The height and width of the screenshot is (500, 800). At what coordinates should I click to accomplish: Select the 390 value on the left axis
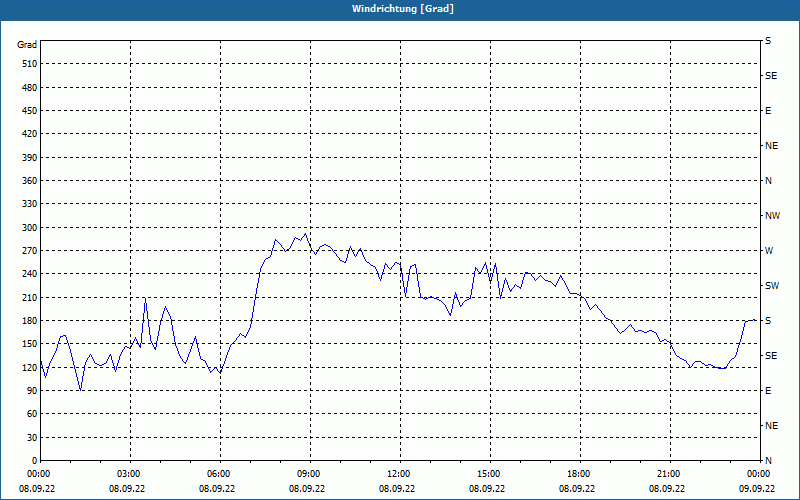point(30,157)
